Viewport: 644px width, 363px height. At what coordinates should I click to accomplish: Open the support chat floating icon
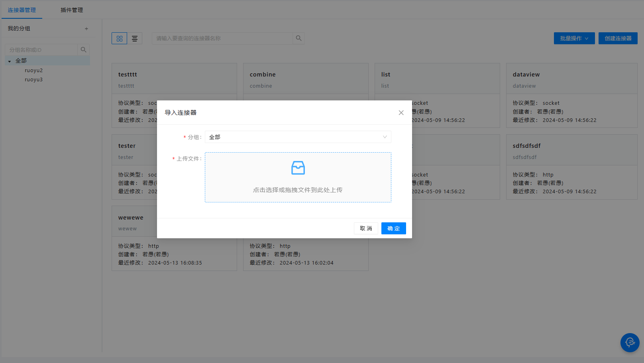point(630,343)
